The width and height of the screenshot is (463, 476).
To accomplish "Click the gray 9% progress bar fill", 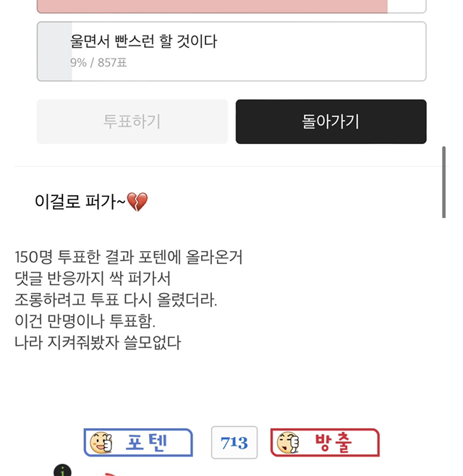I will [54, 51].
